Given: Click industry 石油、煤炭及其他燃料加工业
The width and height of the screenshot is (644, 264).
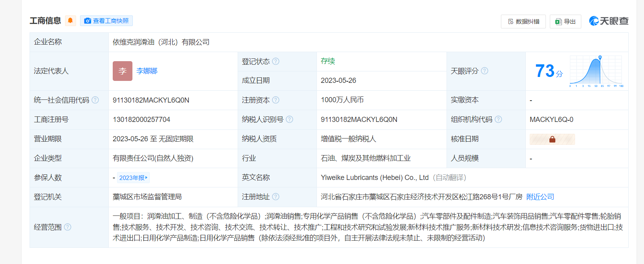Looking at the screenshot, I should (366, 158).
